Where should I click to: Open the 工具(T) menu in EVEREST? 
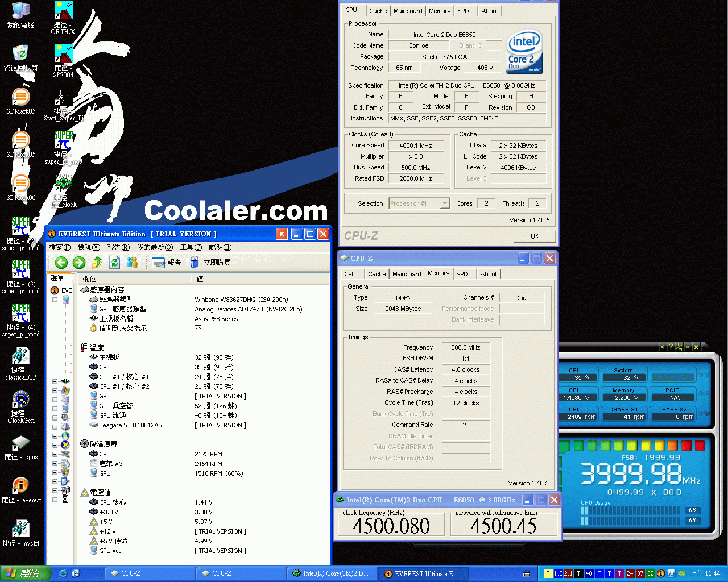[x=191, y=247]
